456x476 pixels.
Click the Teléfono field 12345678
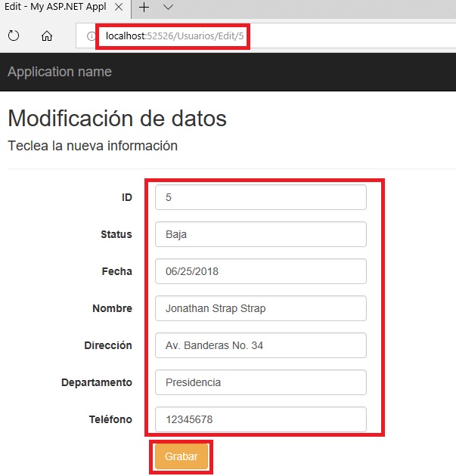click(x=261, y=419)
